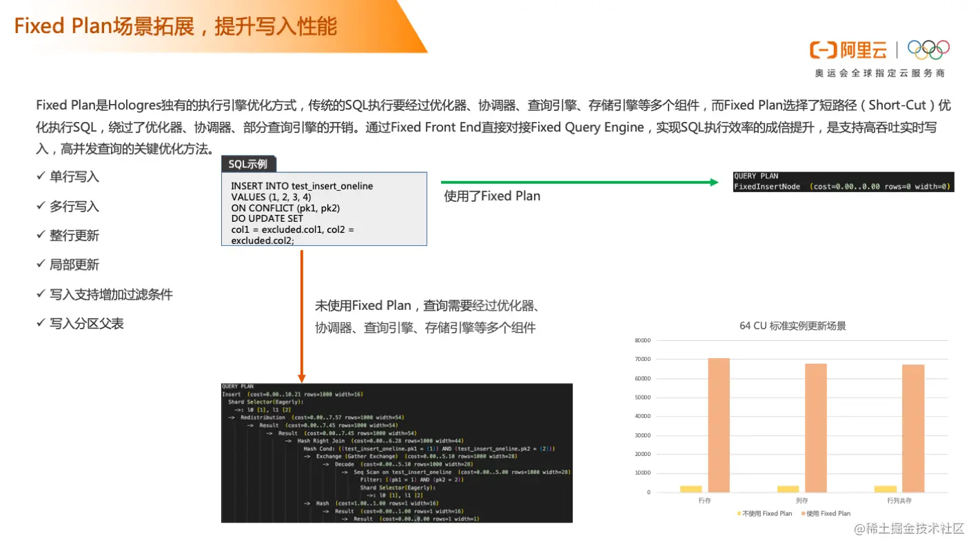Viewport: 980px width, 551px height.
Task: Click the chart title 64 CU 标准实例更新场景
Action: [793, 326]
